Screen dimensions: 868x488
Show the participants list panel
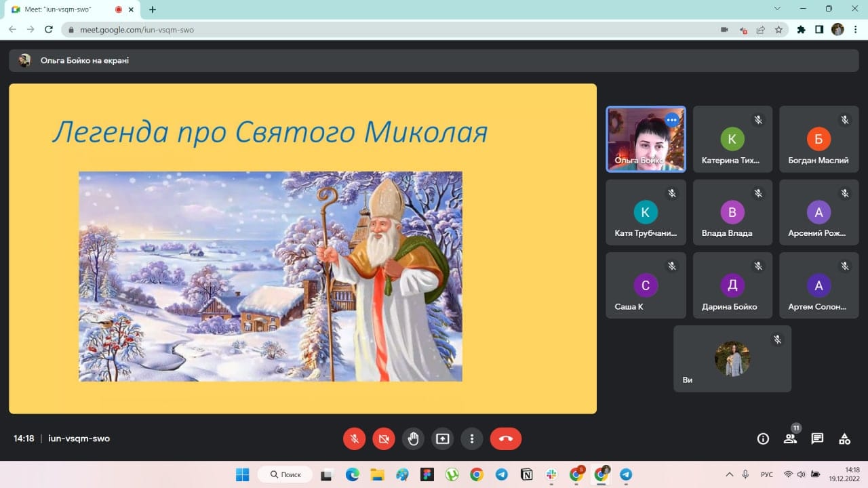coord(790,439)
